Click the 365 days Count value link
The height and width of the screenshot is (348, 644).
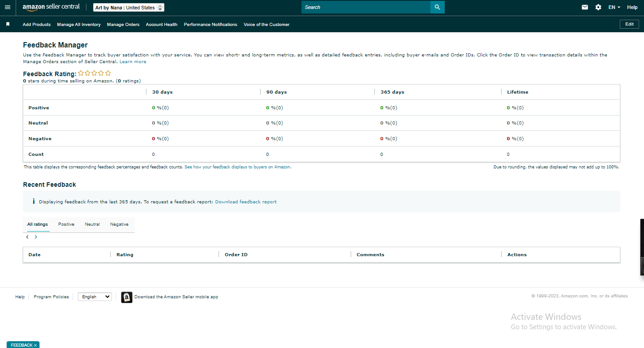[x=382, y=155]
